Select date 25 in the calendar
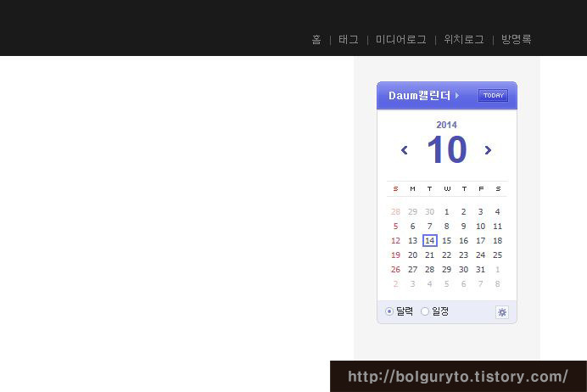This screenshot has width=587, height=392. (x=498, y=255)
